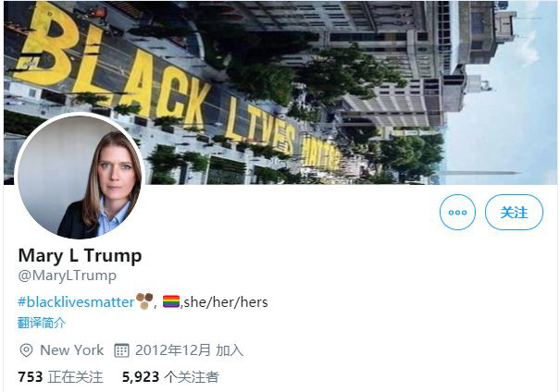This screenshot has height=392, width=560.
Task: Click the rainbow pride flag emoji
Action: pos(171,301)
